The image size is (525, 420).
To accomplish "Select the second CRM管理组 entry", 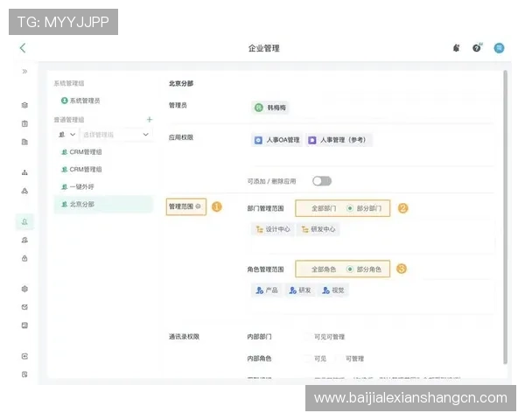I will click(81, 170).
